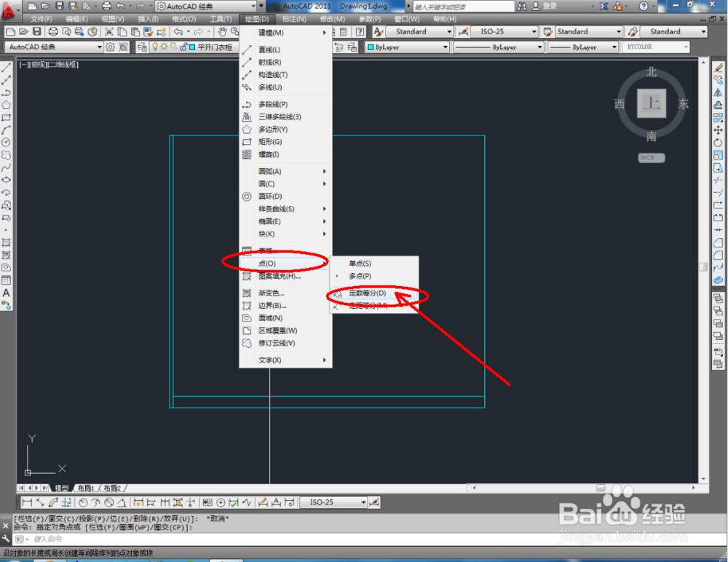Choose 图案填充(H) menu entry
Viewport: 728px width, 562px height.
pyautogui.click(x=285, y=276)
